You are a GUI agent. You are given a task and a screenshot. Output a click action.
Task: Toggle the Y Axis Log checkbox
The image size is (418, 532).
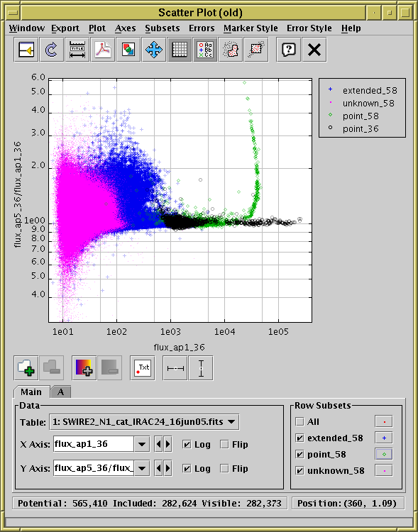187,469
